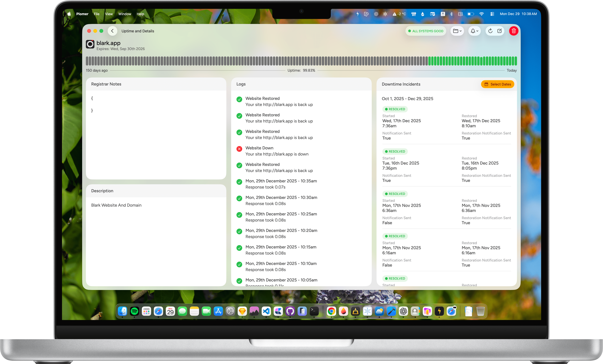Viewport: 603px width, 364px height.
Task: Expand the bell notifications dropdown
Action: [x=474, y=31]
